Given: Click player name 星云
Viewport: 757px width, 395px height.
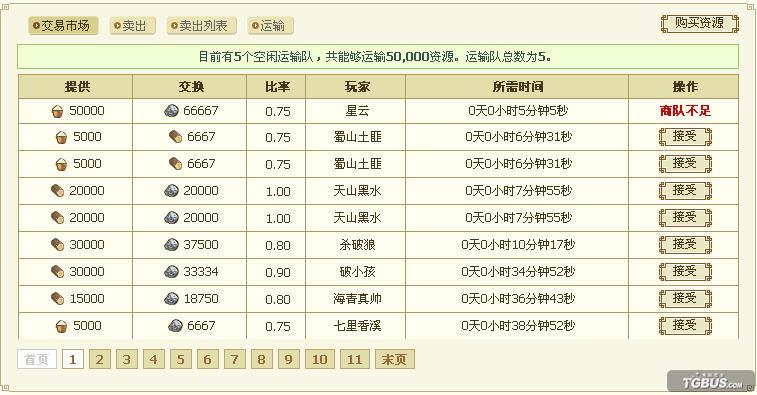Looking at the screenshot, I should (357, 111).
